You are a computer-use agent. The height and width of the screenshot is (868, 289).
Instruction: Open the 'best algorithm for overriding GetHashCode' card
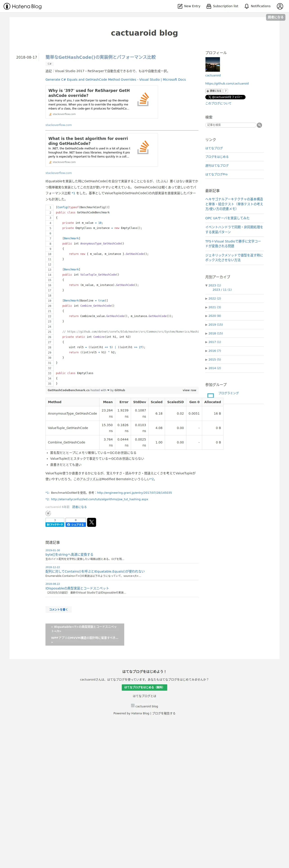tap(102, 150)
